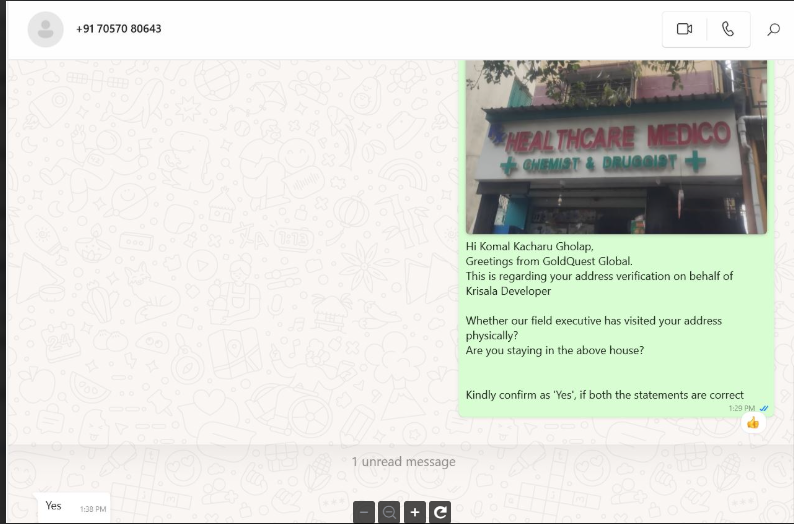Select the 'Yes' reply message
The width and height of the screenshot is (794, 524).
coord(73,507)
